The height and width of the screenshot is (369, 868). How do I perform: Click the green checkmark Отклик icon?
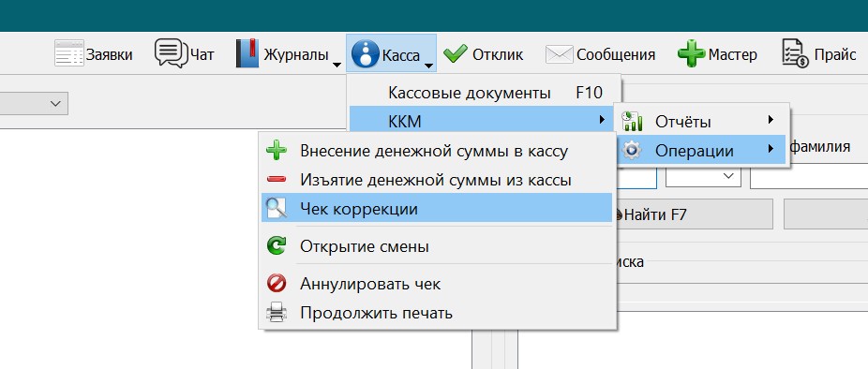pos(456,53)
